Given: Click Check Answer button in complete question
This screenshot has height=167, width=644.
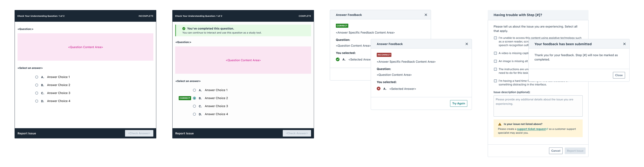Looking at the screenshot, I should (297, 133).
